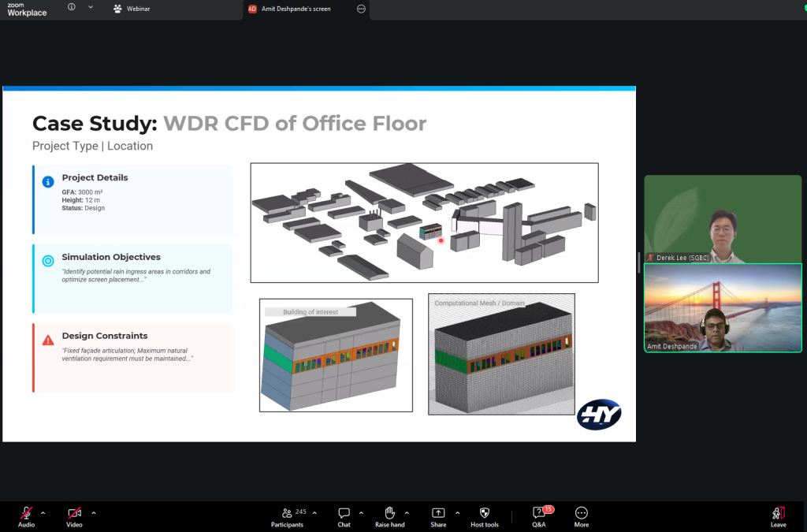Select Amit Deshpande's video thumbnail

tap(723, 307)
